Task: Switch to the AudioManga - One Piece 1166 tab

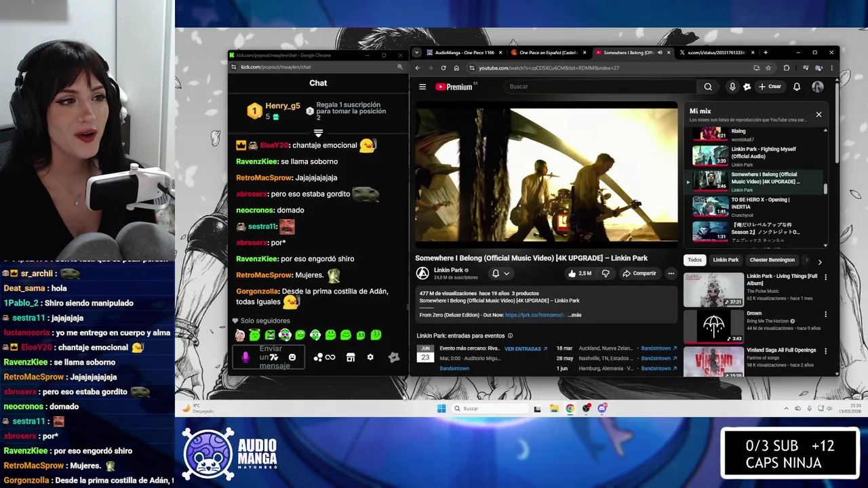Action: tap(465, 53)
